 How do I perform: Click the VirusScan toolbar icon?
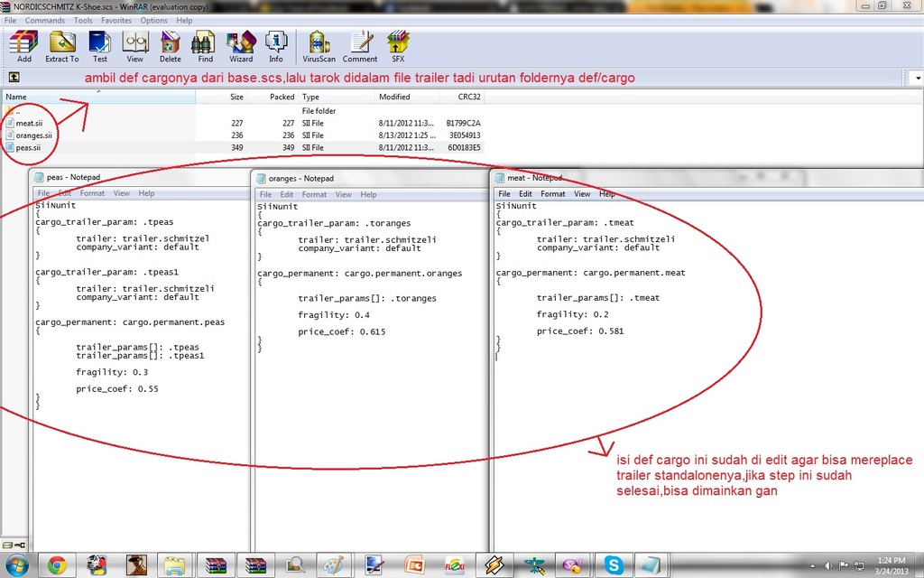pos(318,45)
